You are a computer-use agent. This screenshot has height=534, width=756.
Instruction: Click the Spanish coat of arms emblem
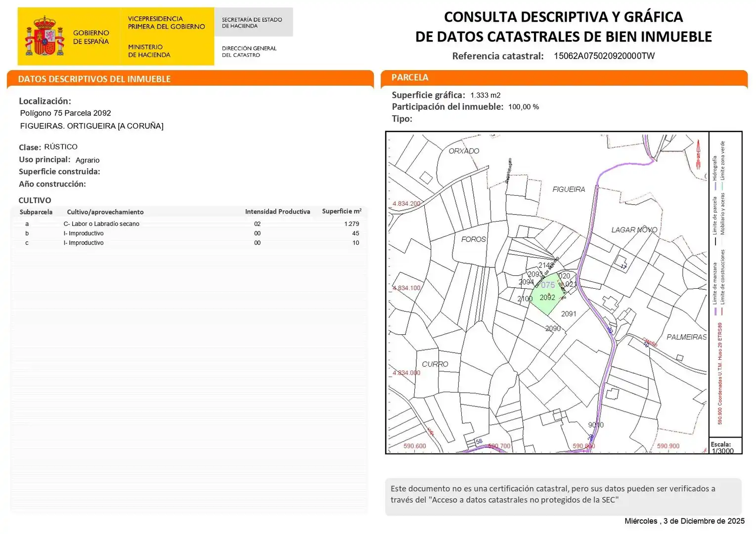coord(44,36)
